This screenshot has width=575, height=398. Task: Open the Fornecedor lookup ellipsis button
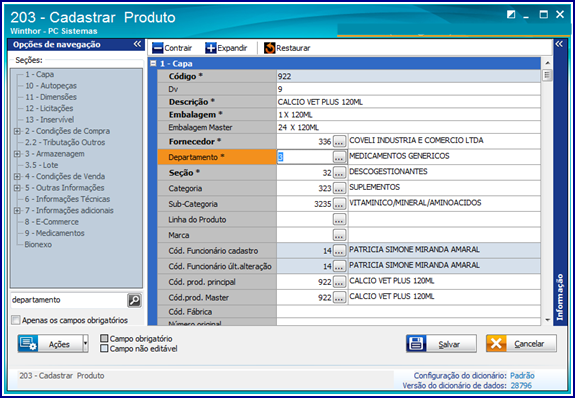[339, 141]
